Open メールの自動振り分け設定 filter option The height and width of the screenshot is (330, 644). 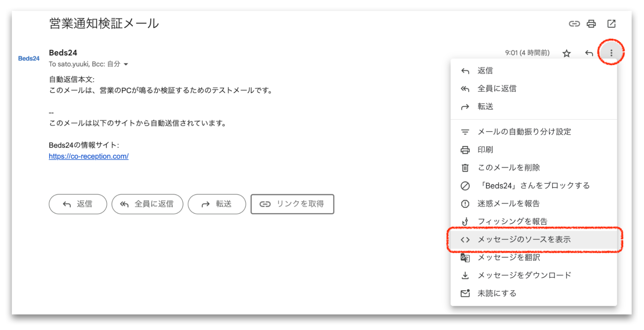point(524,132)
